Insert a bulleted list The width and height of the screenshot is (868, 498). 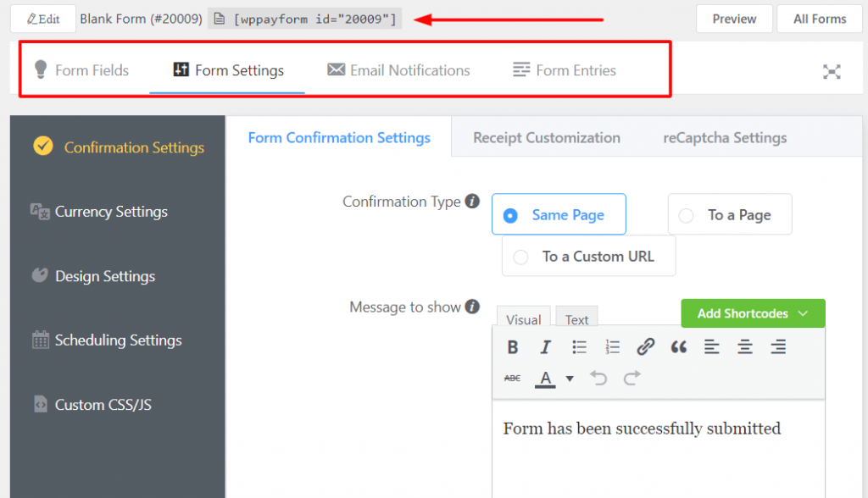pyautogui.click(x=579, y=346)
